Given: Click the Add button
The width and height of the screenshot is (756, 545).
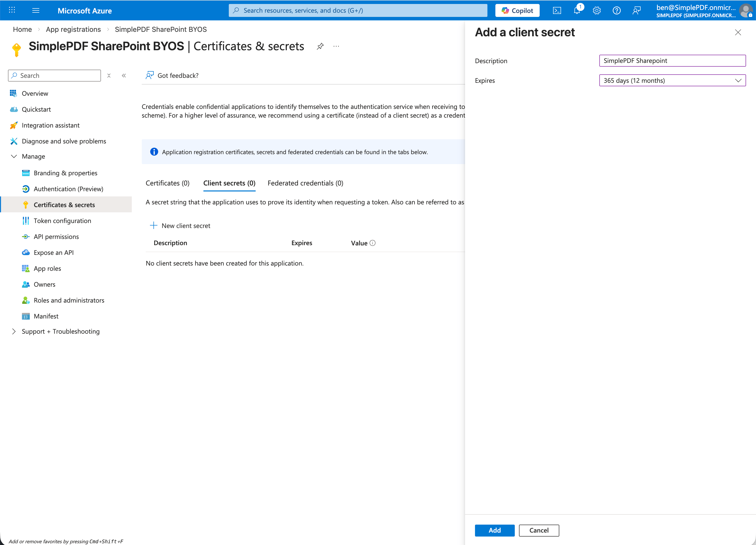Looking at the screenshot, I should tap(494, 530).
